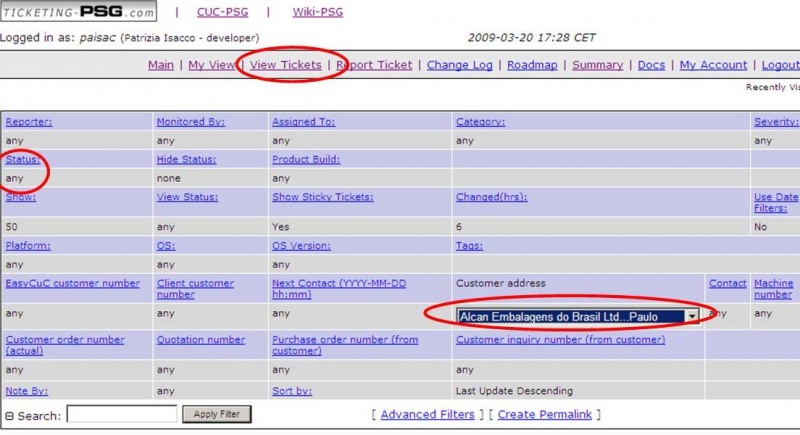Click the Changed(hrs) filter link

[x=492, y=197]
